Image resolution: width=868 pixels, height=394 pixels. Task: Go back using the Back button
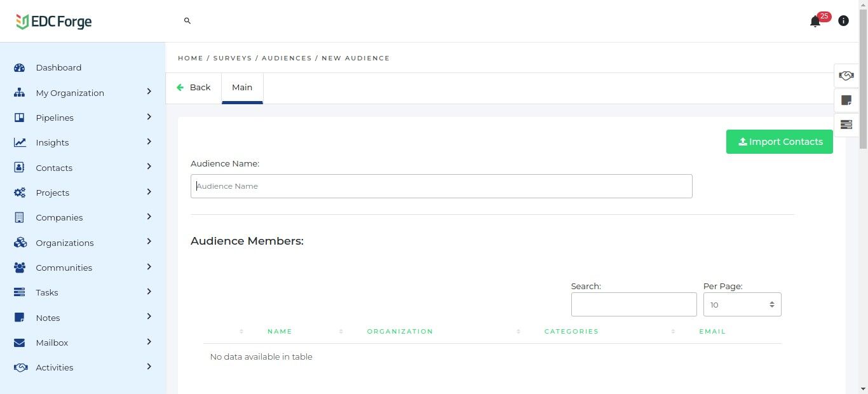click(x=194, y=88)
